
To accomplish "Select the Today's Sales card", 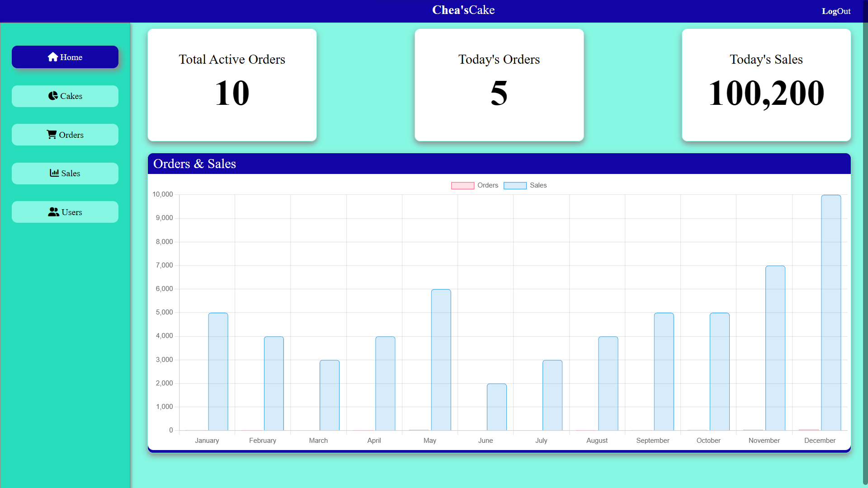I will tap(766, 85).
